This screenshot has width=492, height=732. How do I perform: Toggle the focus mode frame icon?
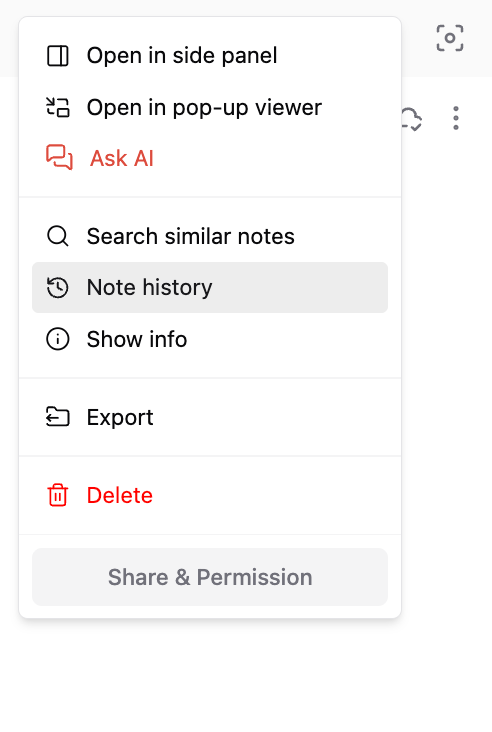point(450,38)
